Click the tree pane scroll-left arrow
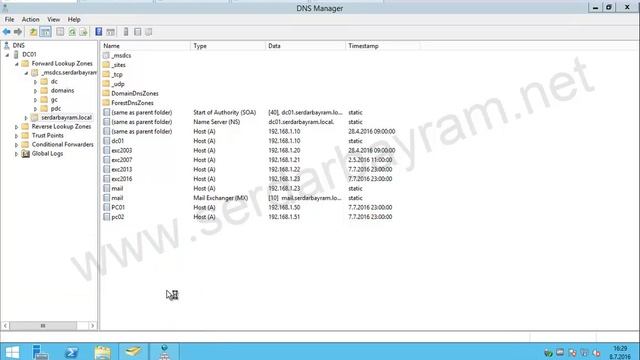Image resolution: width=640 pixels, height=360 pixels. pos(5,325)
